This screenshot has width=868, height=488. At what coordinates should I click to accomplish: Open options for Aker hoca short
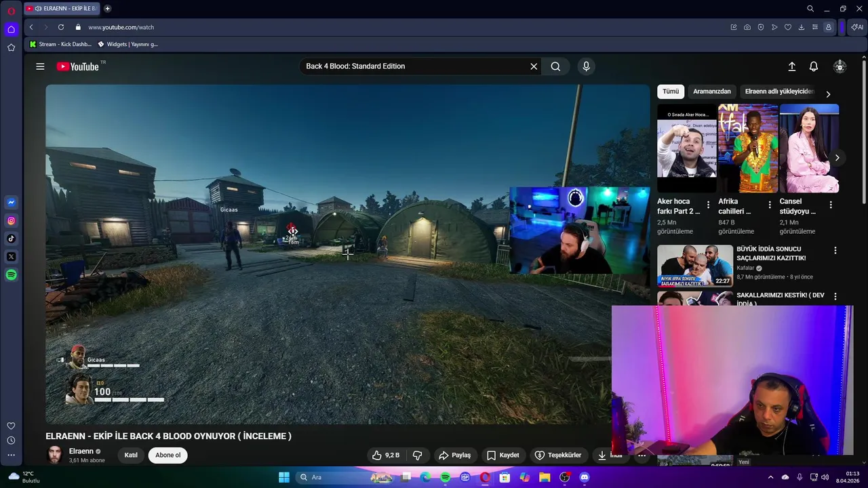tap(708, 205)
